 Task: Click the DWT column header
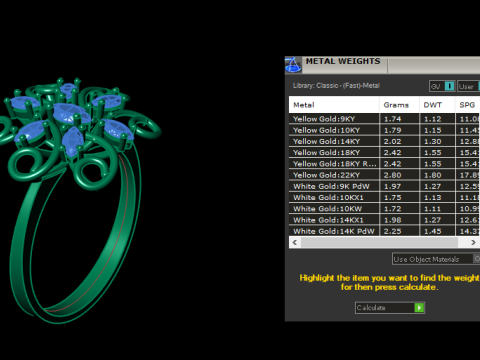pyautogui.click(x=437, y=105)
